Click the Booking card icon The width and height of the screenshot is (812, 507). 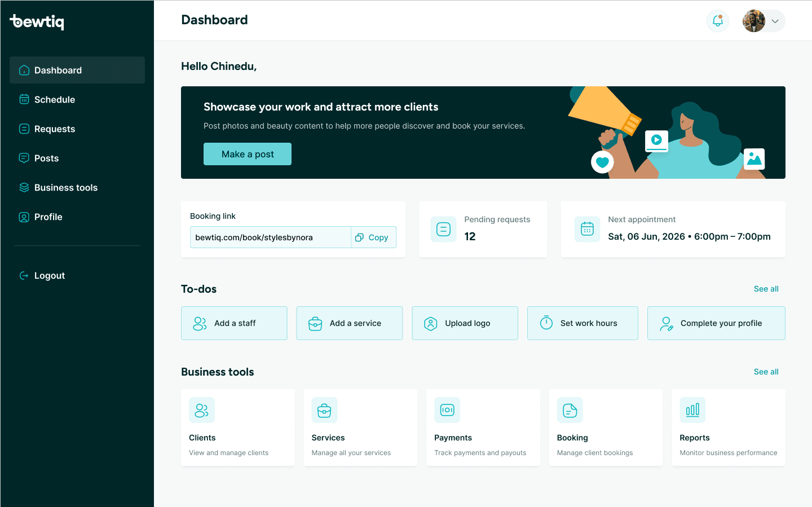(x=570, y=410)
